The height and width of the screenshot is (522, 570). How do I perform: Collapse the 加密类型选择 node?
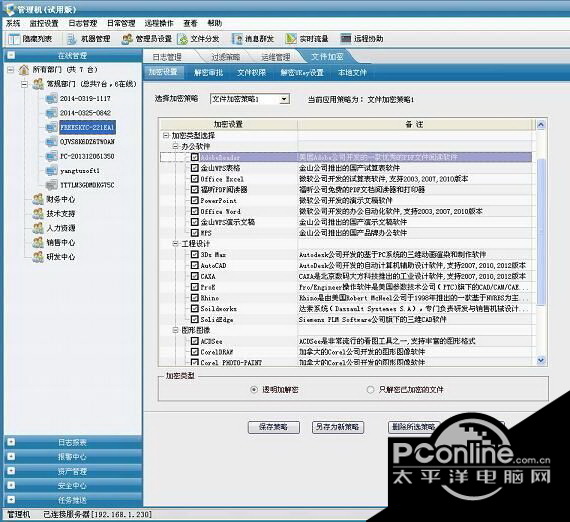coord(166,136)
